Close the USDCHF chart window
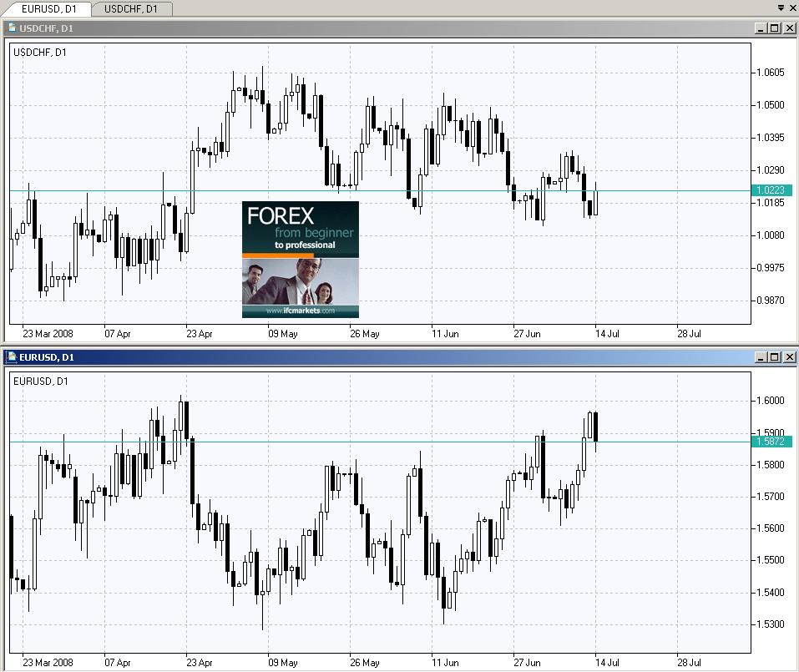Screen dimensions: 799x672 click(789, 28)
